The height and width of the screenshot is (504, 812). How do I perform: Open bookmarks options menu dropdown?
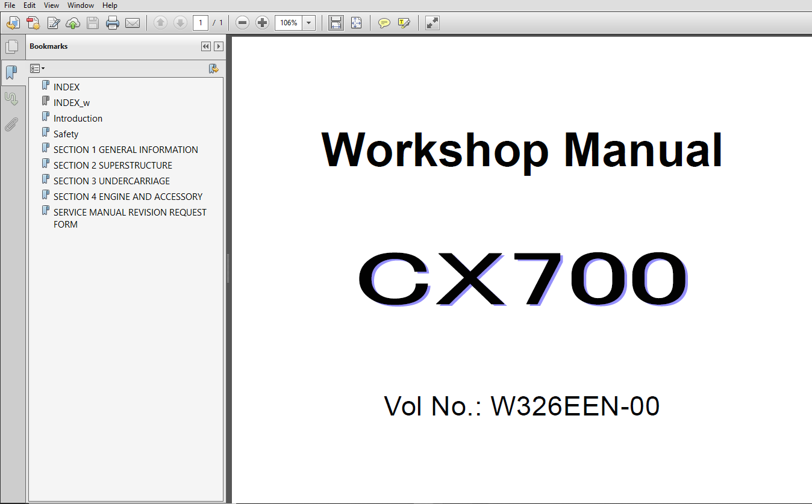(x=37, y=69)
